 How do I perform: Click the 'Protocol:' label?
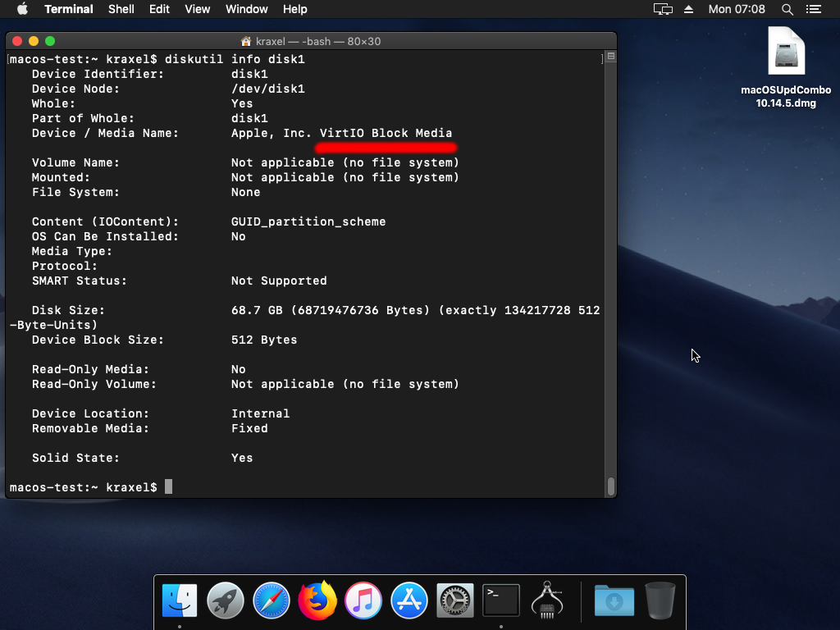65,267
